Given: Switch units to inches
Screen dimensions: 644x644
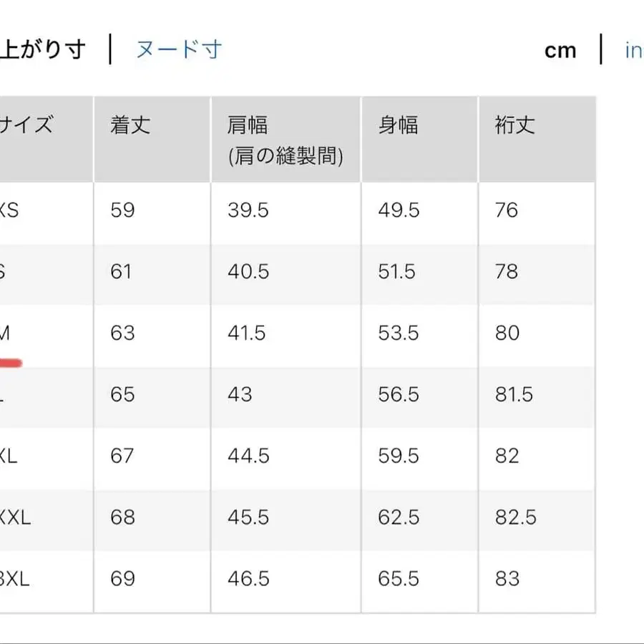Looking at the screenshot, I should tap(633, 49).
